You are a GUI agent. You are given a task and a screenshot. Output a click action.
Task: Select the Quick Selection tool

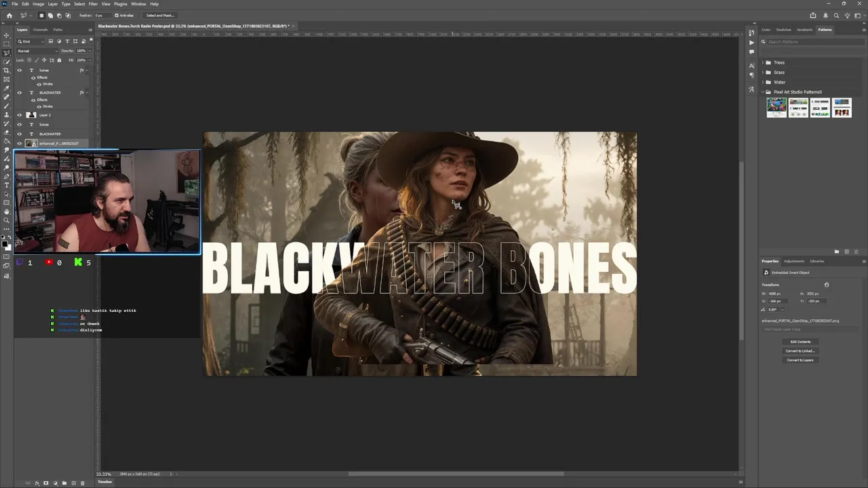(x=7, y=62)
